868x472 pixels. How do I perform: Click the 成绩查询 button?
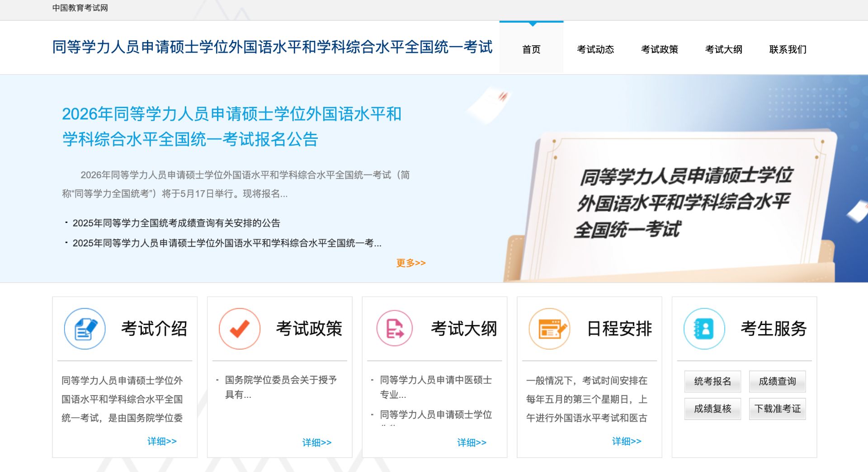click(777, 382)
